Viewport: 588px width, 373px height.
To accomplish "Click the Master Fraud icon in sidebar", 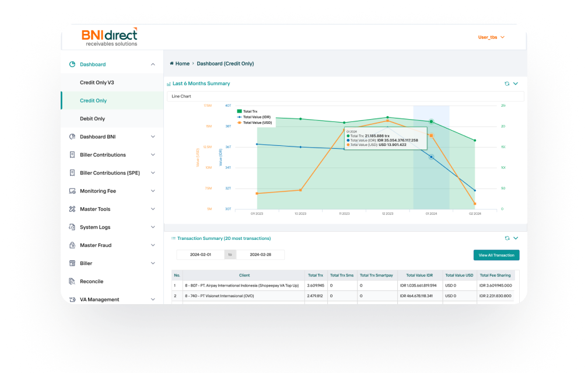I will [72, 245].
